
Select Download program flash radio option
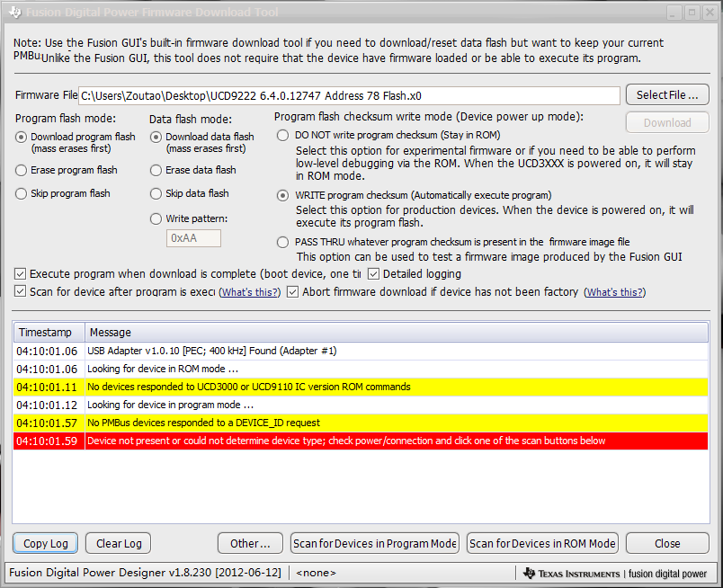pyautogui.click(x=21, y=137)
